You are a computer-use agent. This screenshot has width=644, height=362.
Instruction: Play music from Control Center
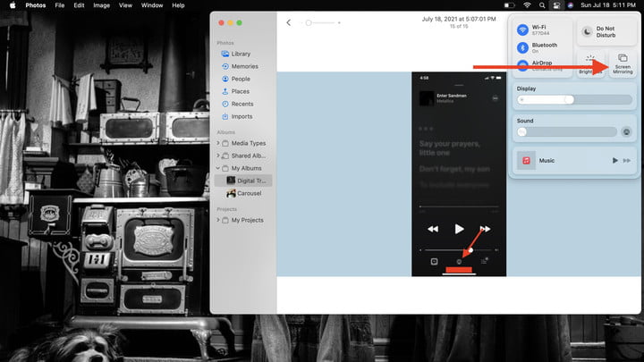[614, 160]
